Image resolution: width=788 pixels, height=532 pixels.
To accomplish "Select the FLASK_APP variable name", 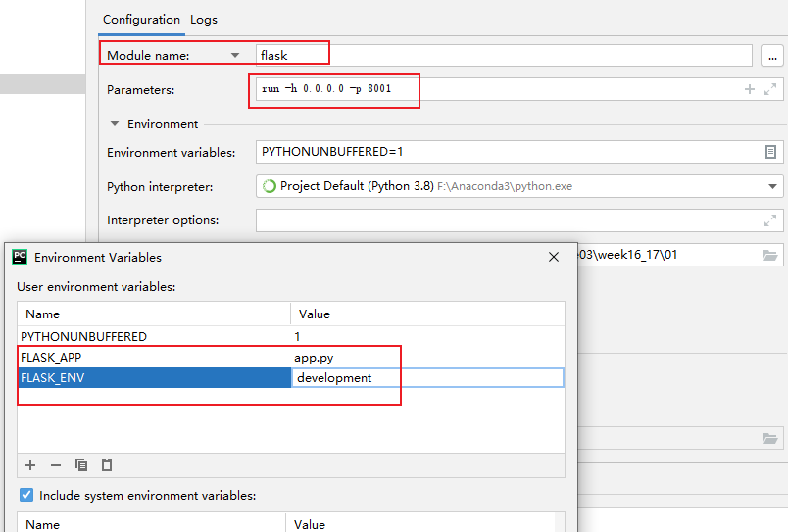I will point(51,358).
